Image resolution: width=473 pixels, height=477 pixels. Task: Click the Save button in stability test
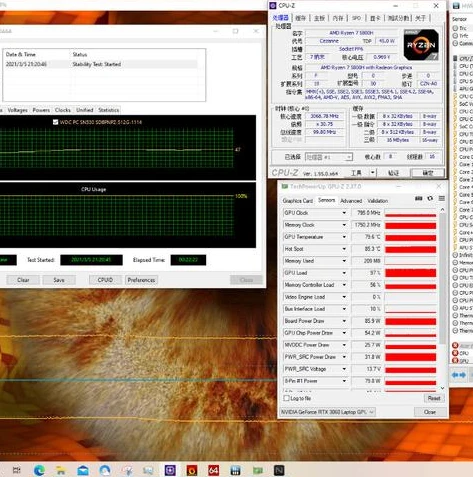point(59,280)
